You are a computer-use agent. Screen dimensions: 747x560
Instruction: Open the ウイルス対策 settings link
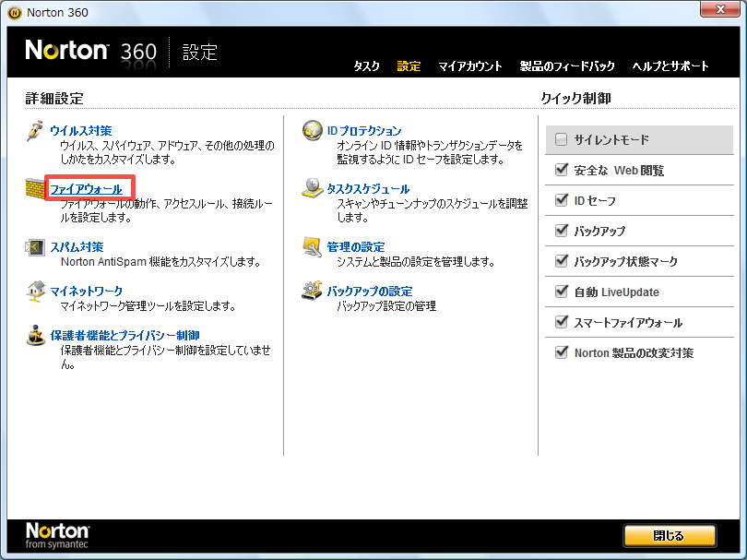[x=81, y=131]
